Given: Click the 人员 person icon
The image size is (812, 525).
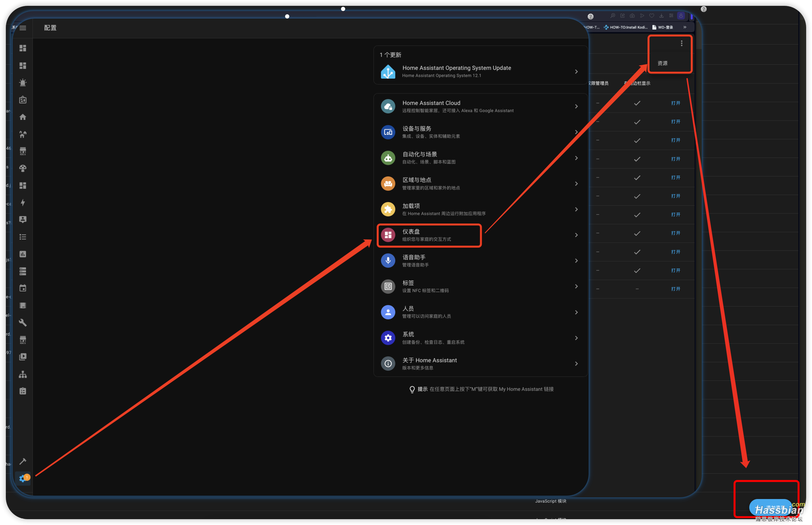Looking at the screenshot, I should (x=388, y=312).
